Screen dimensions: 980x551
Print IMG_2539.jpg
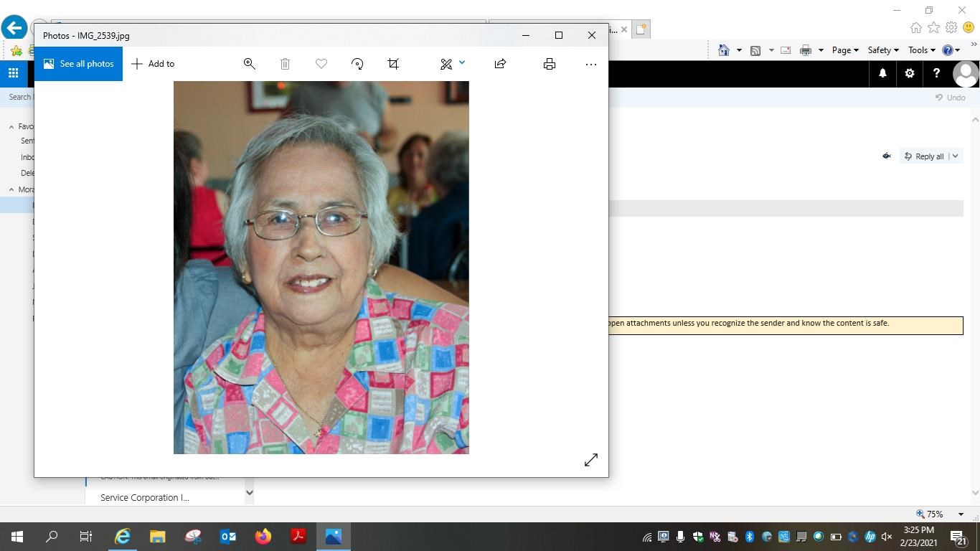(x=549, y=64)
